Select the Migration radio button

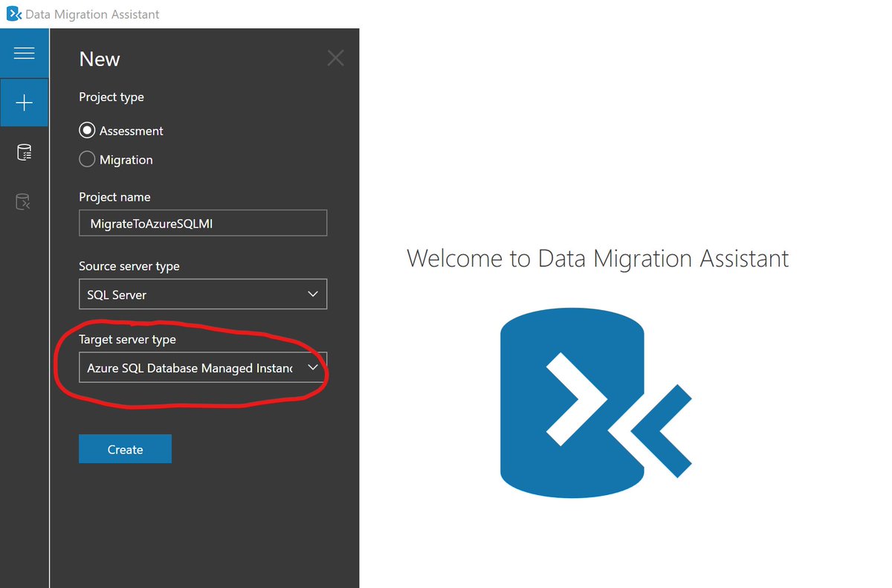coord(87,160)
